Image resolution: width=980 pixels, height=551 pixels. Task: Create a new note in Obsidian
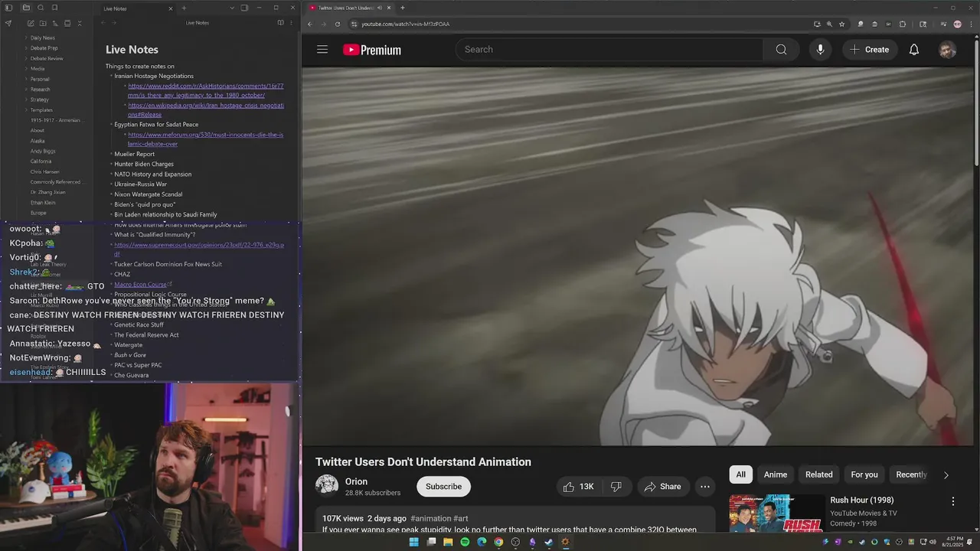[x=29, y=23]
